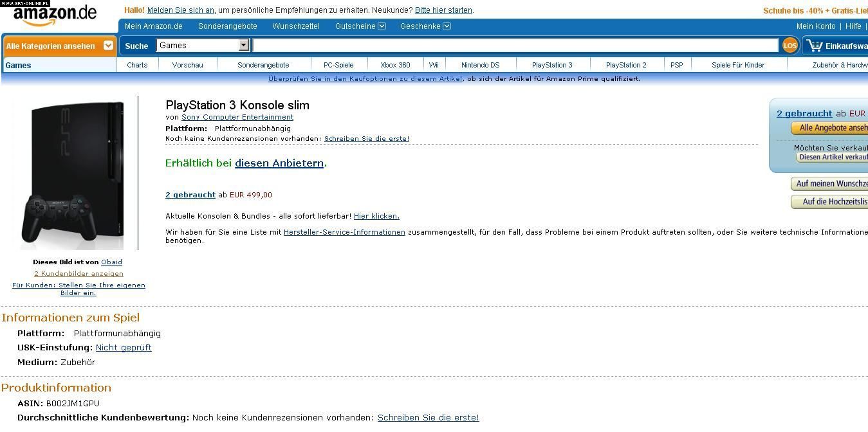Viewport: 868px width, 432px height.
Task: Click Melden Sie sich an link
Action: [x=181, y=10]
